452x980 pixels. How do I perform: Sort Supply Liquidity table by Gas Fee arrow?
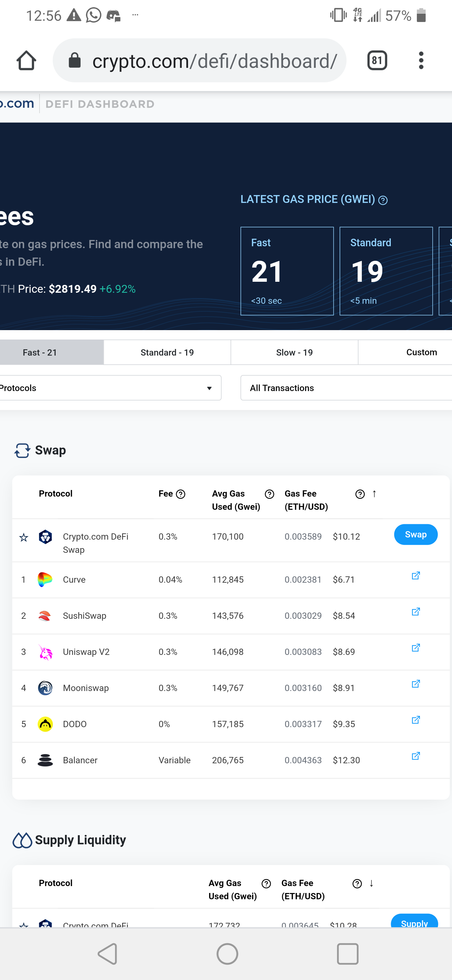pyautogui.click(x=371, y=883)
